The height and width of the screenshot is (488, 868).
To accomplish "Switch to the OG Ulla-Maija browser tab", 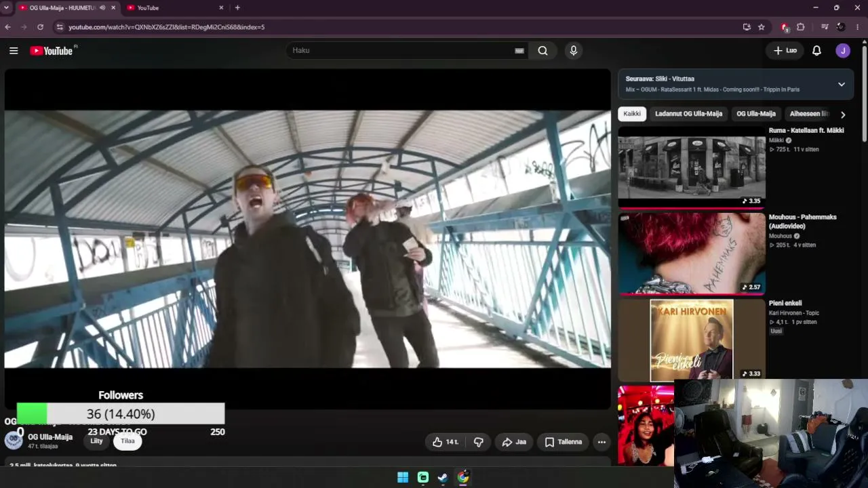I will pos(62,7).
